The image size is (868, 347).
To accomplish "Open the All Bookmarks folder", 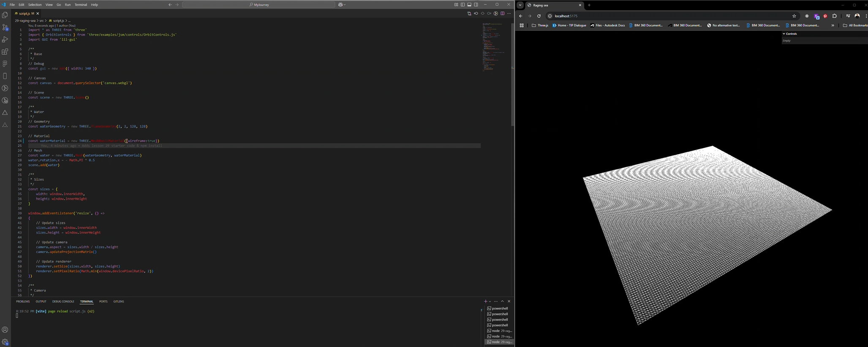I will tap(855, 25).
